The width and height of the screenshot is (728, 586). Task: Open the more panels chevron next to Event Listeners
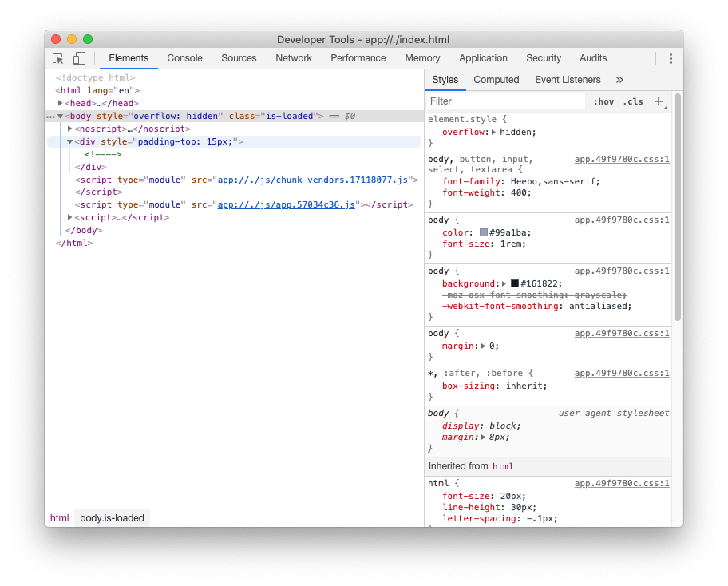pyautogui.click(x=621, y=80)
